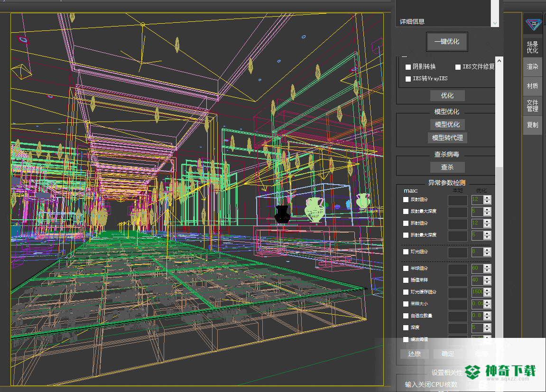Click the 反射细分 optimized value field showing 12
The width and height of the screenshot is (546, 392).
click(x=477, y=200)
